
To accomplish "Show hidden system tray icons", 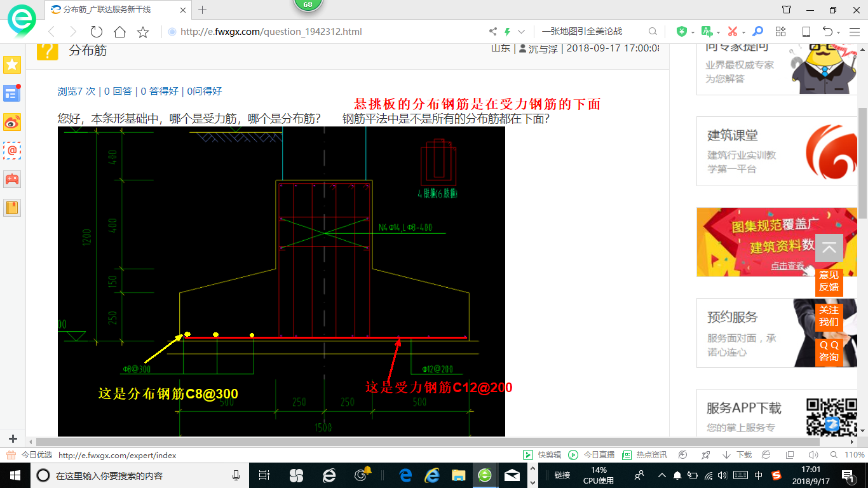I will click(x=661, y=475).
